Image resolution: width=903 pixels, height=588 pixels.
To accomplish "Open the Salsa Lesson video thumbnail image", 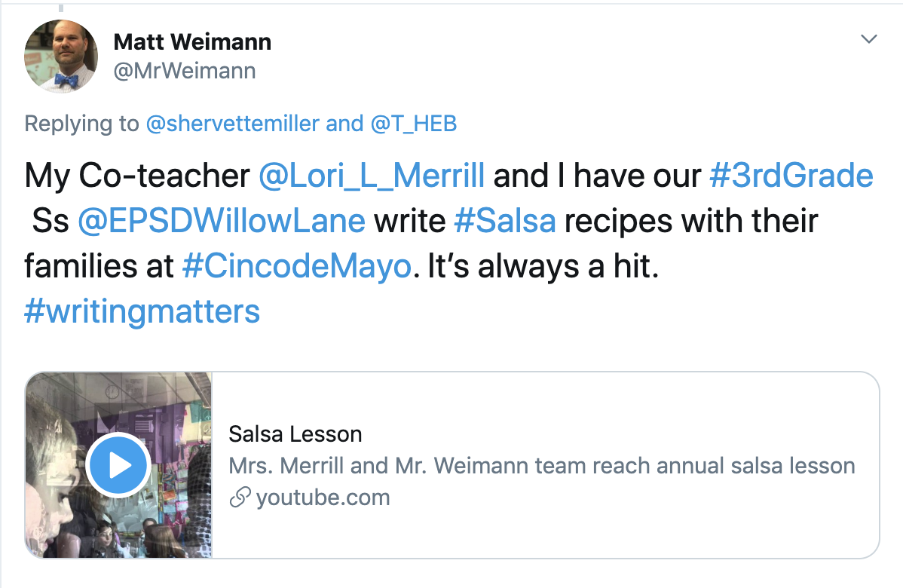I will point(118,465).
